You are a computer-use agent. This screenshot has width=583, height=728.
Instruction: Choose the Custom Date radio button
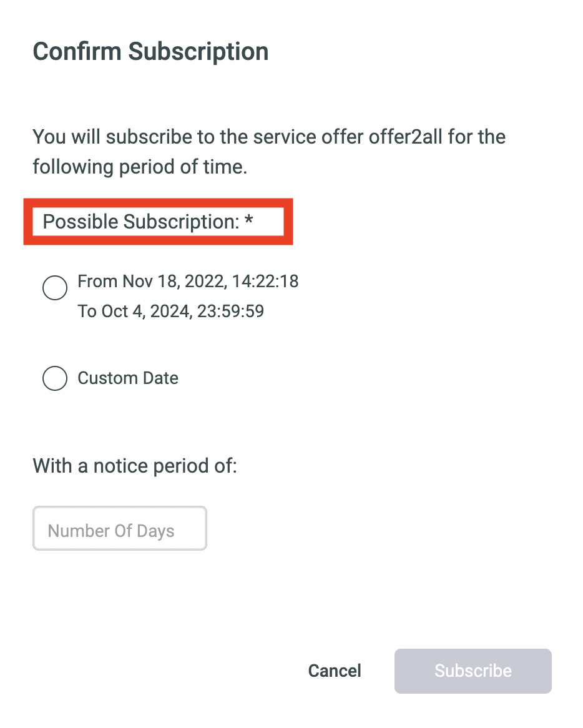point(55,378)
